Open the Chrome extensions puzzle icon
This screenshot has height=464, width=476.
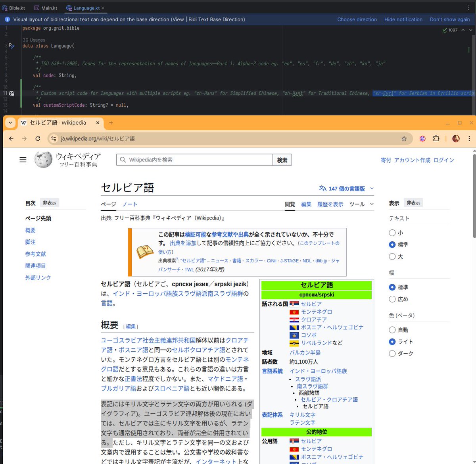tap(436, 139)
